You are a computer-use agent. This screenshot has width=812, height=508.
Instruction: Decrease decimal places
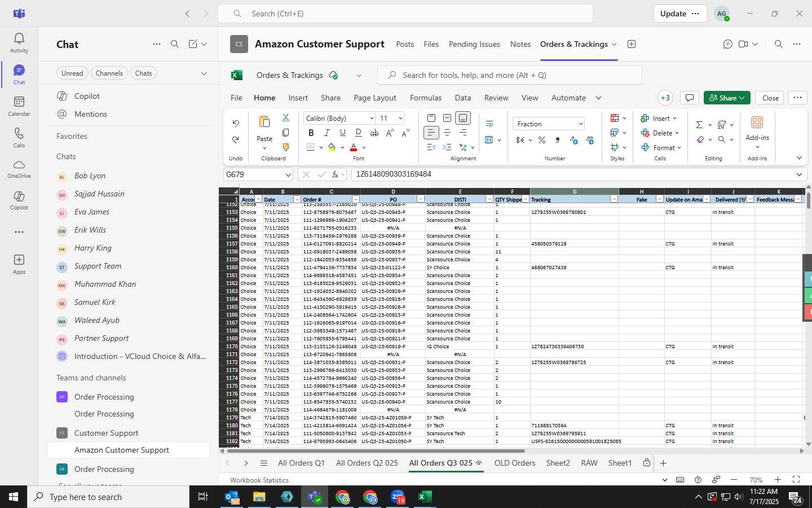(x=590, y=140)
